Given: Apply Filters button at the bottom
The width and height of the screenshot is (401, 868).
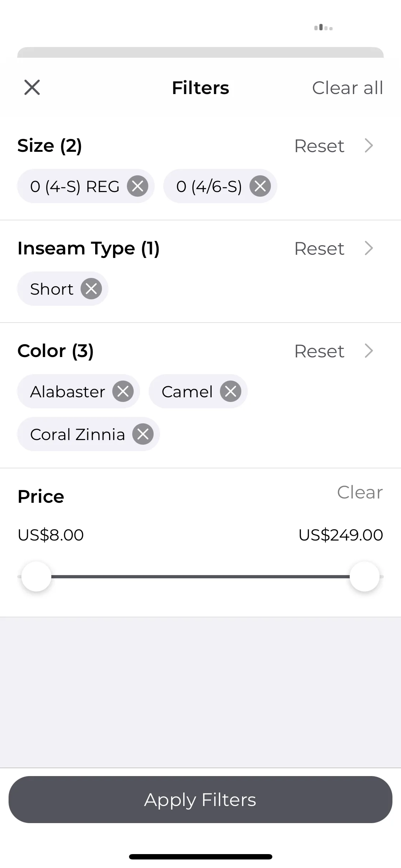Looking at the screenshot, I should coord(200,800).
